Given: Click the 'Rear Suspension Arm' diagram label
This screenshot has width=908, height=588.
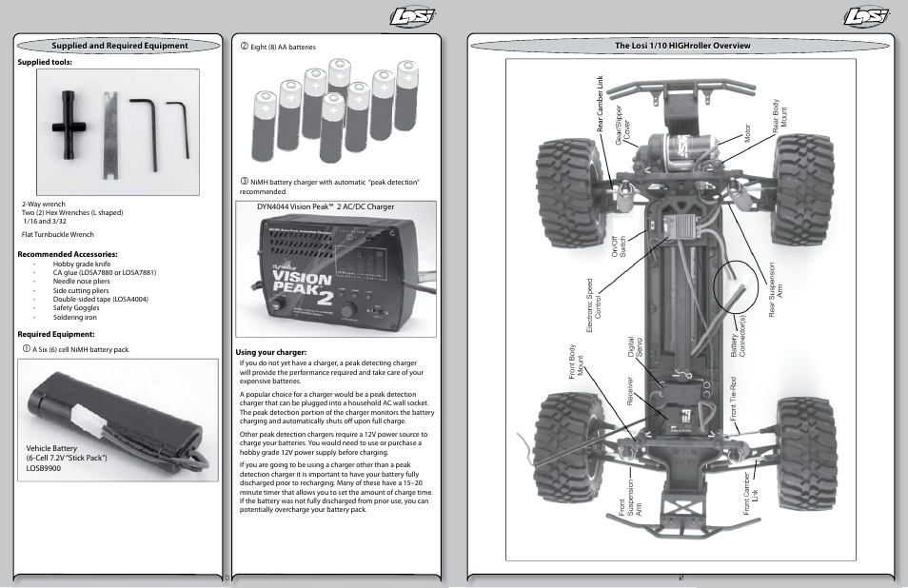Looking at the screenshot, I should (776, 290).
